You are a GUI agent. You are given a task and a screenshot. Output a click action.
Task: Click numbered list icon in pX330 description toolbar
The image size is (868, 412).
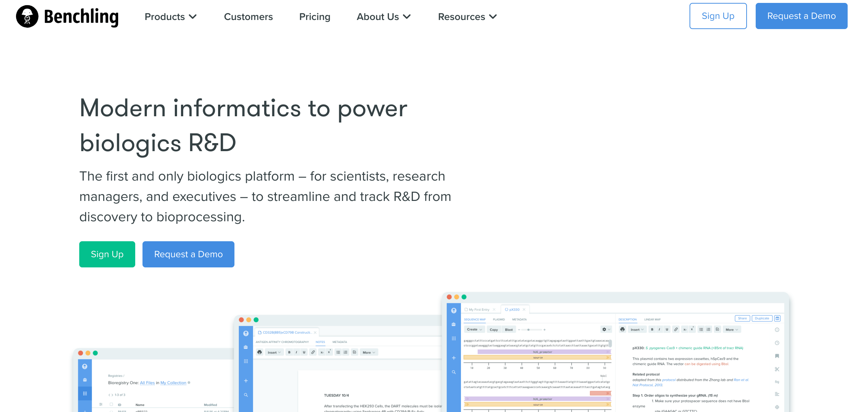[708, 330]
